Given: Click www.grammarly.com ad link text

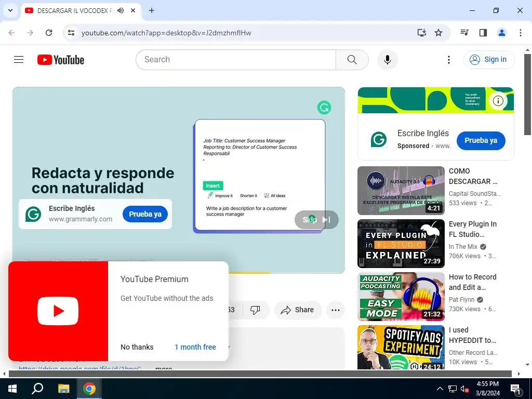Looking at the screenshot, I should tap(81, 219).
